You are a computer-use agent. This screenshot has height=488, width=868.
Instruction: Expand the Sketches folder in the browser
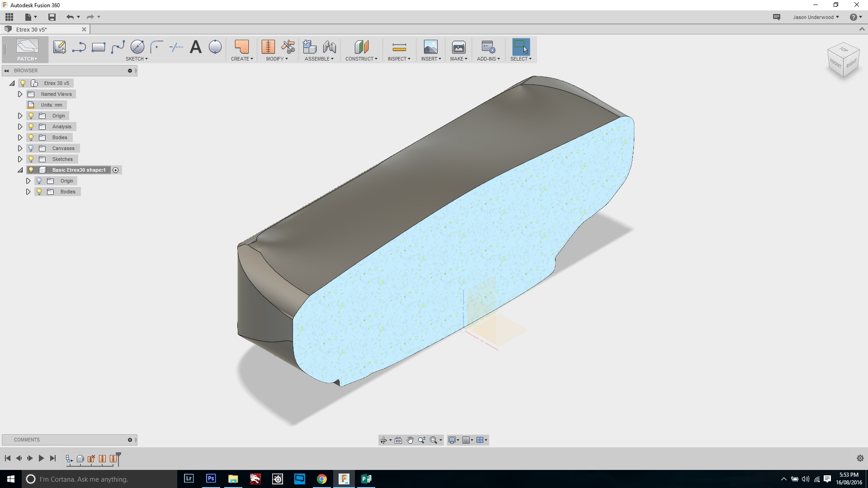click(19, 159)
